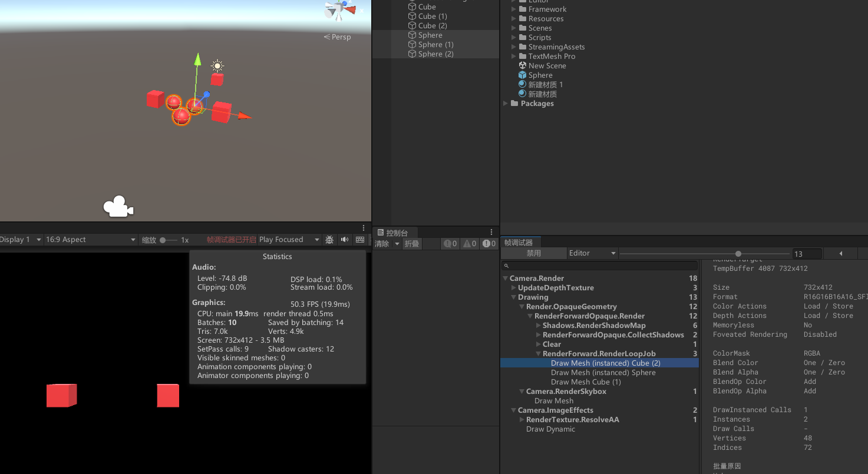Select the Sphere prefab asset in Project
This screenshot has height=474, width=868.
pyautogui.click(x=540, y=75)
